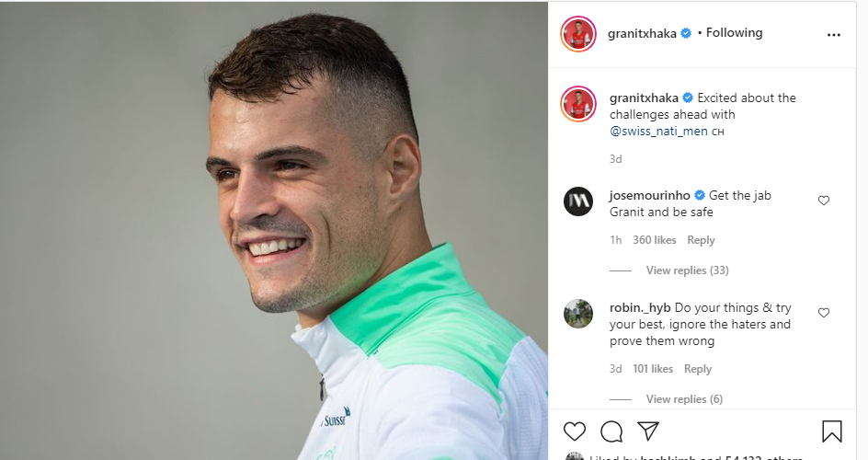Click the caption author avatar

coord(578,104)
